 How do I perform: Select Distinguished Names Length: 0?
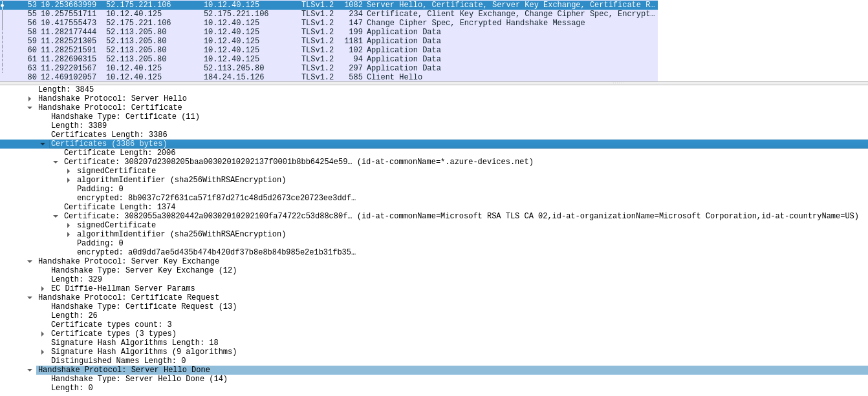pos(118,361)
